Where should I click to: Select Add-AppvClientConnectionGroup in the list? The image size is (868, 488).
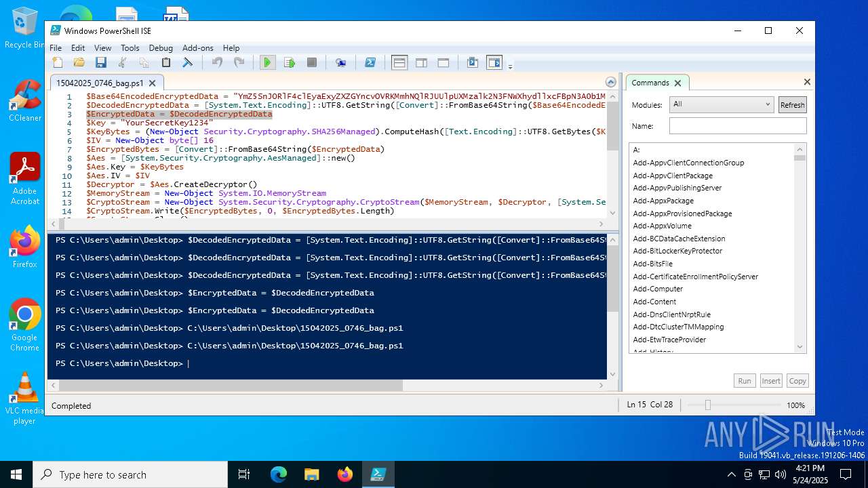(688, 163)
